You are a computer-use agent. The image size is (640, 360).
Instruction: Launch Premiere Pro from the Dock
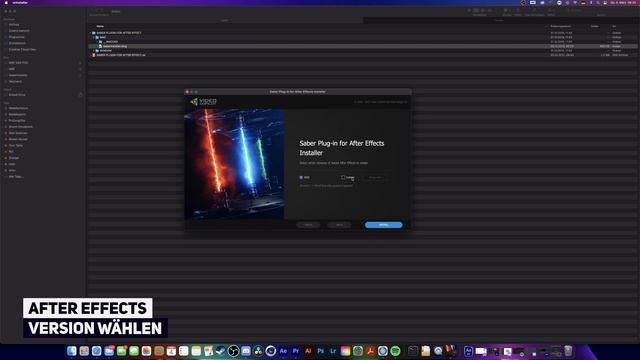click(x=296, y=351)
